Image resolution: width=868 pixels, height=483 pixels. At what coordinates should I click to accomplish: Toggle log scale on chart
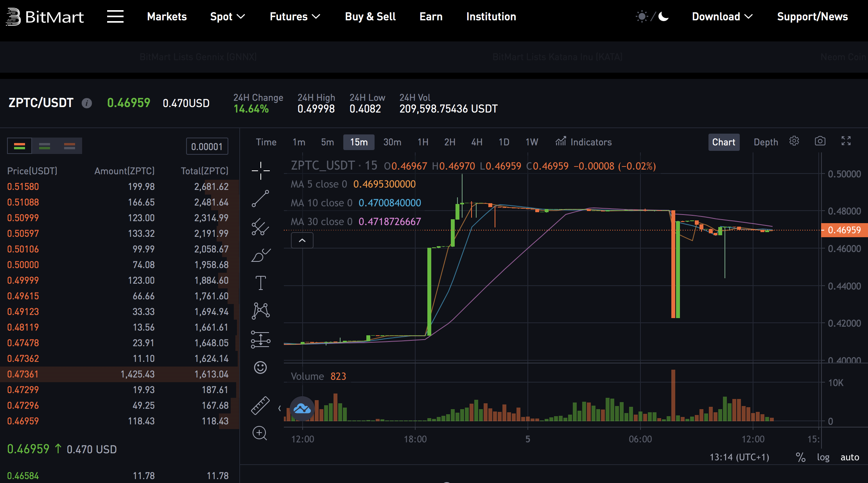(x=823, y=457)
